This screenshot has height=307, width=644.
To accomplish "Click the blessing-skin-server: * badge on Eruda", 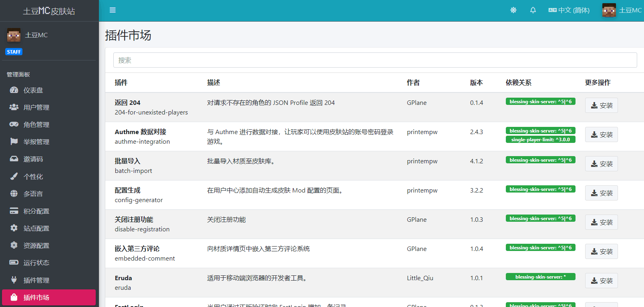I will (540, 277).
